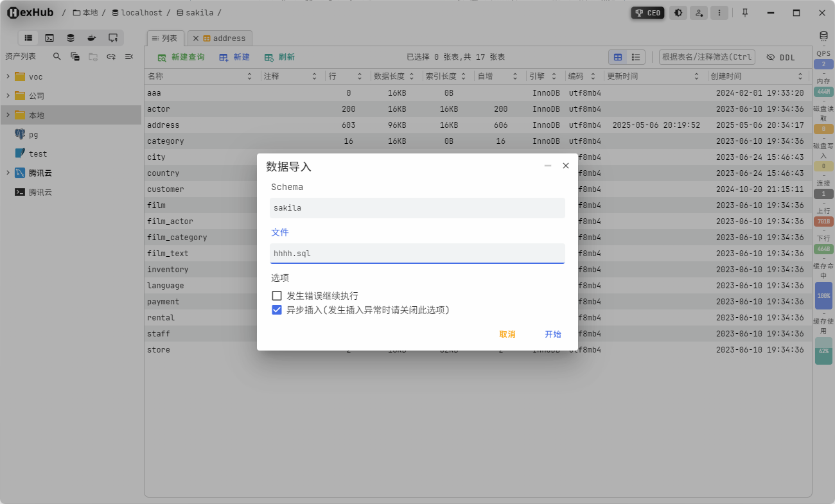Toggle the theme with the brightness icon
This screenshot has height=504, width=835.
pos(678,12)
